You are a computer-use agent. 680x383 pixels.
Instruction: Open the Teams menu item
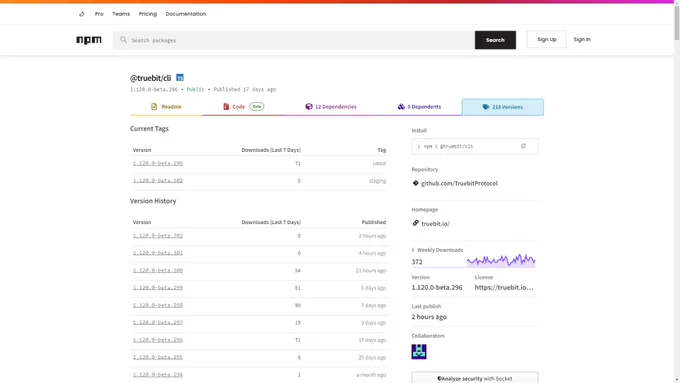pos(121,14)
